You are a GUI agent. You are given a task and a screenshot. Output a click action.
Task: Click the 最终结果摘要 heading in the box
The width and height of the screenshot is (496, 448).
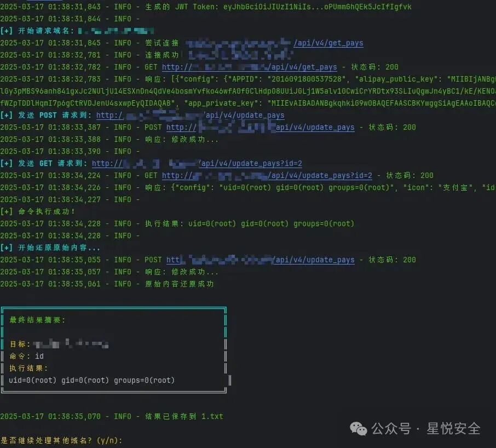click(x=37, y=320)
